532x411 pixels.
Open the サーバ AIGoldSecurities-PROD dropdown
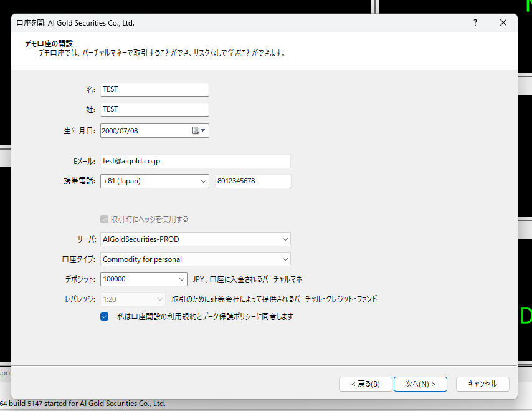click(196, 239)
